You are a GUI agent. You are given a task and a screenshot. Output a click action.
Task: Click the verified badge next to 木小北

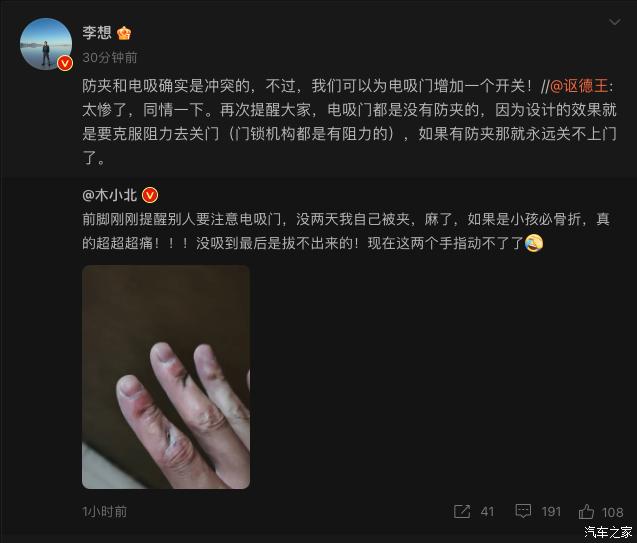coord(150,195)
